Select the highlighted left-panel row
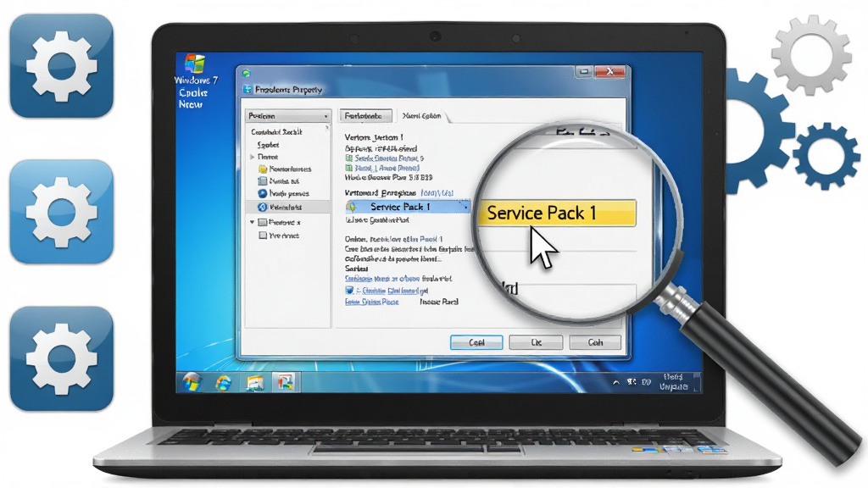Screen dimensions: 868x488 pos(288,207)
